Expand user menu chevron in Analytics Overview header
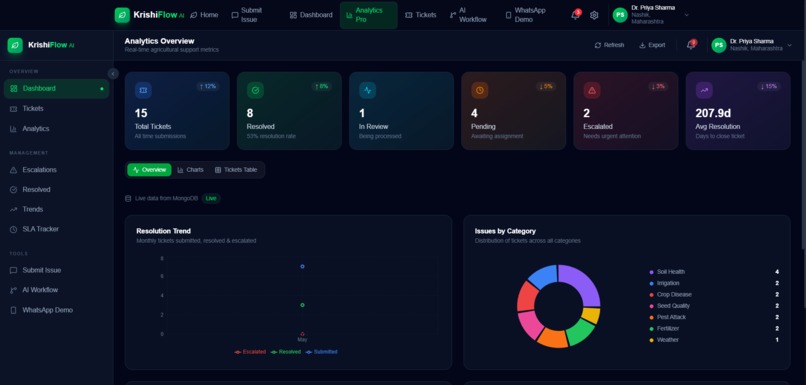The height and width of the screenshot is (385, 806). tap(790, 45)
